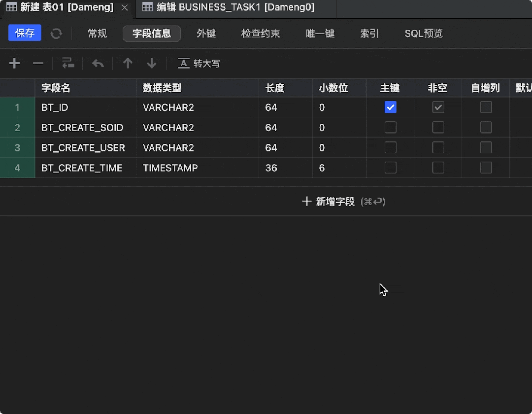Move a field down using the down arrow
The height and width of the screenshot is (414, 532).
point(151,63)
